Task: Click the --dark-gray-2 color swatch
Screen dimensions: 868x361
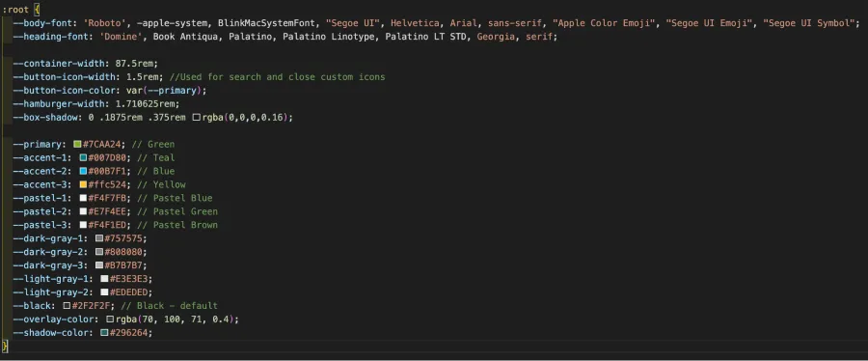Action: [99, 252]
